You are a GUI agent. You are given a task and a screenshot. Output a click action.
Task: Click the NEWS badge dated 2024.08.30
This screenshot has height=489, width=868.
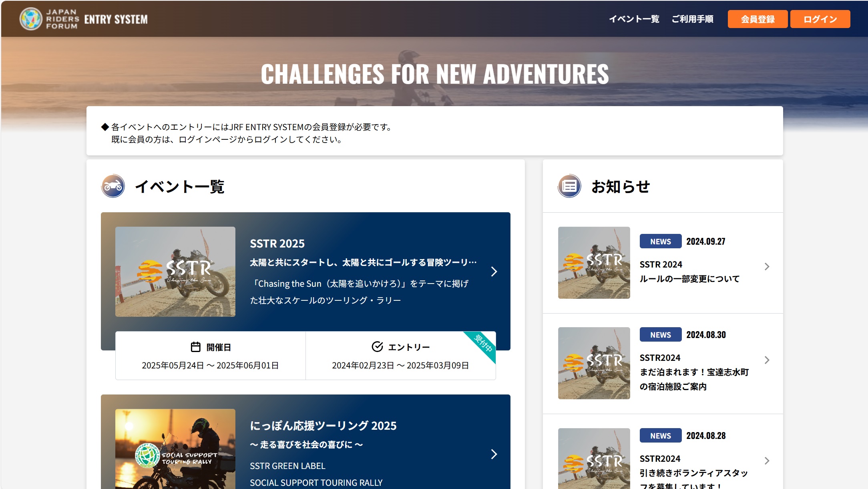coord(661,335)
